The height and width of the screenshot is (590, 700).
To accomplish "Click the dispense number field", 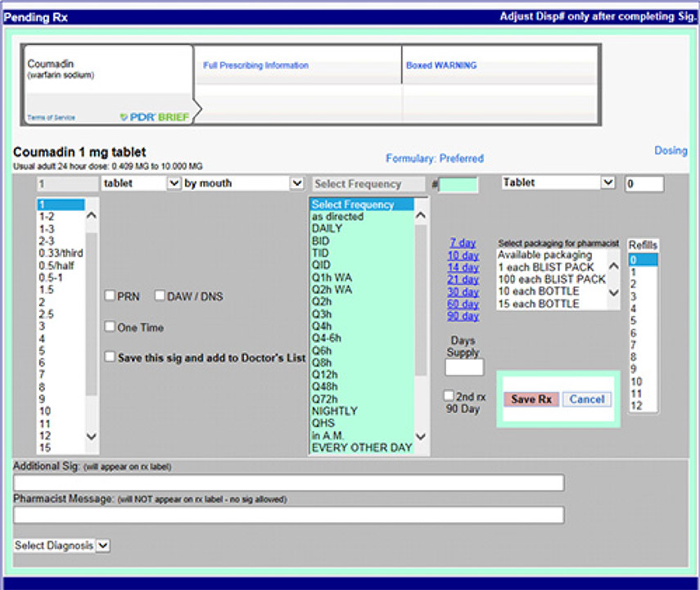I will [458, 185].
